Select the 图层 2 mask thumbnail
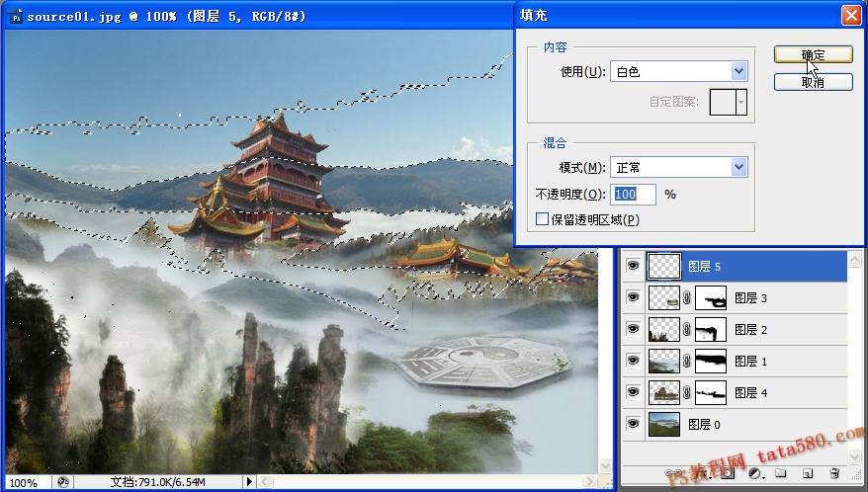Screen dimensions: 868x492 tap(711, 329)
